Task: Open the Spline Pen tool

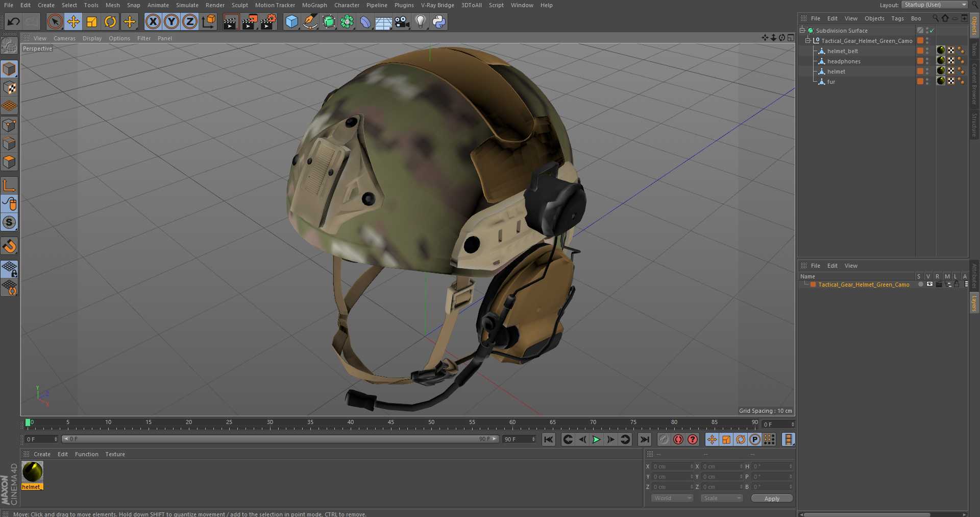Action: (310, 21)
